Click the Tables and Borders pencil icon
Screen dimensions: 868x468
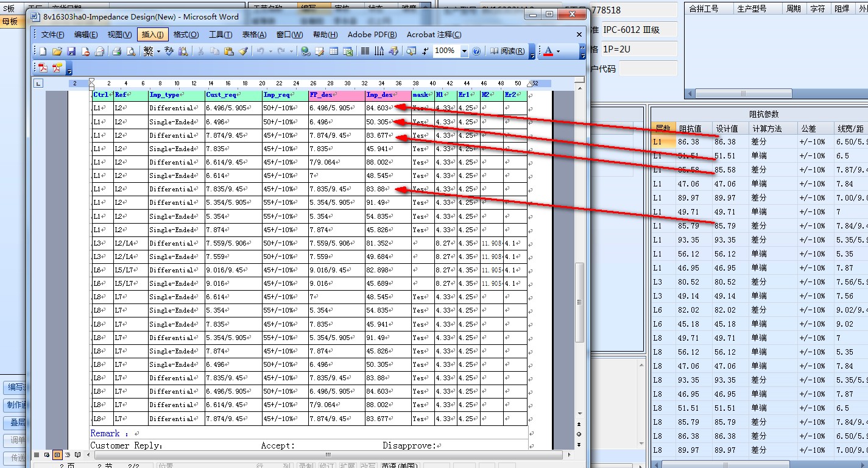[319, 51]
